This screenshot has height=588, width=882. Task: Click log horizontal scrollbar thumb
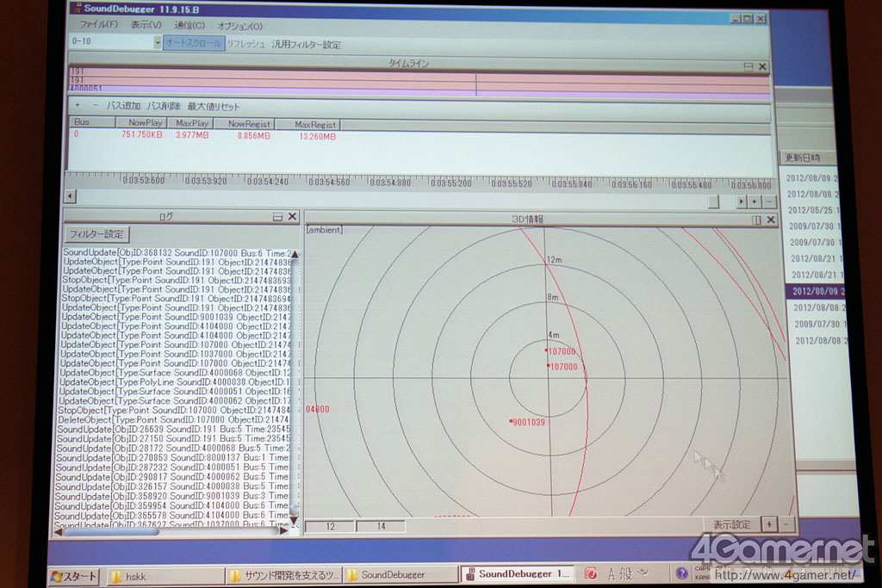click(111, 532)
